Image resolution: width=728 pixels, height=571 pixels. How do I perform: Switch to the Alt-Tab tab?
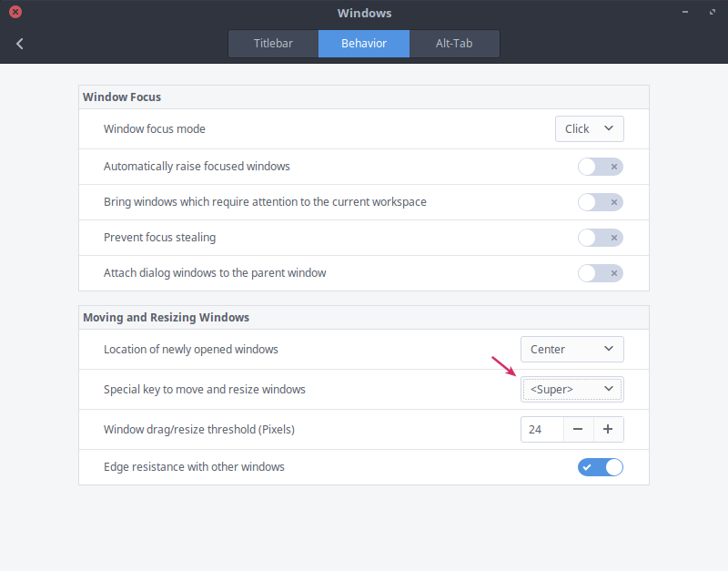click(454, 43)
